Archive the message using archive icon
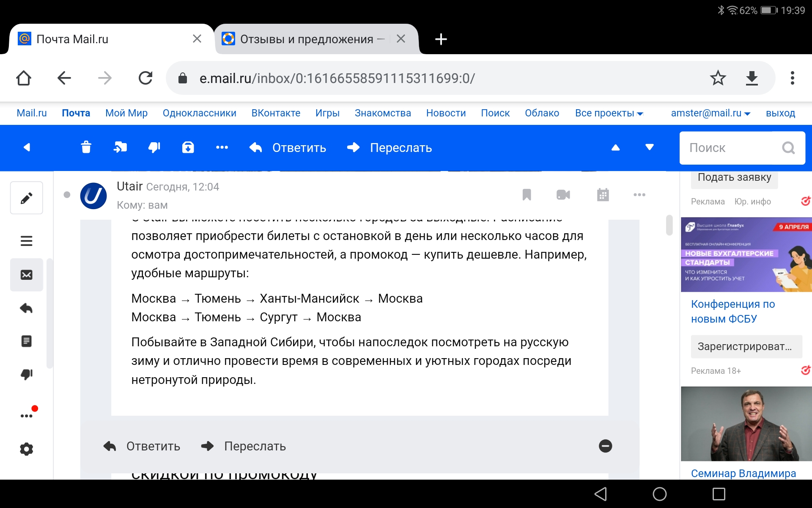 pyautogui.click(x=188, y=147)
